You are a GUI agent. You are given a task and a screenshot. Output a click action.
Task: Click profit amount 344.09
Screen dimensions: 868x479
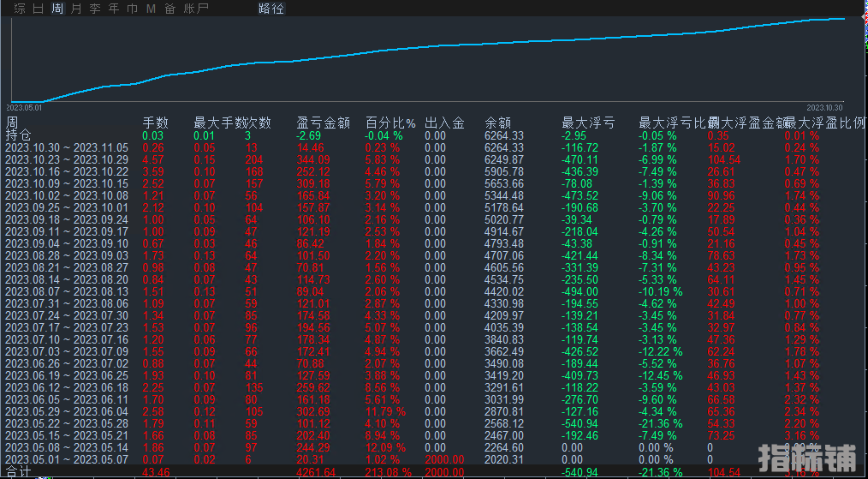coord(312,159)
